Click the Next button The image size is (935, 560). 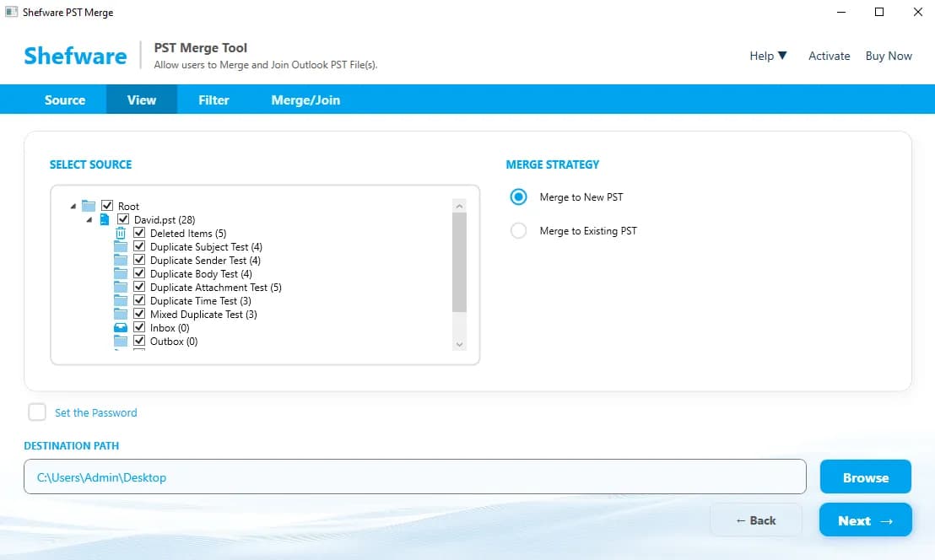[x=865, y=520]
